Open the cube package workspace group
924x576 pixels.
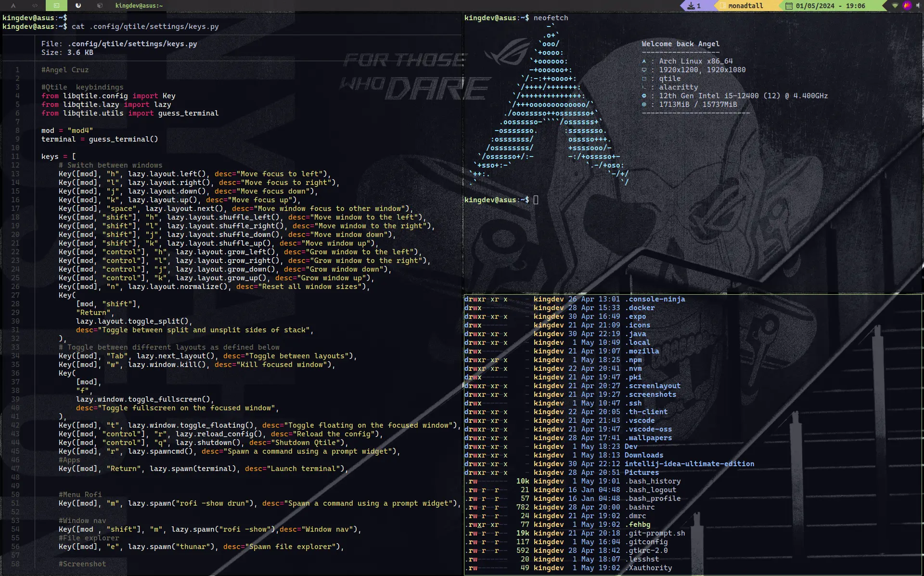click(x=100, y=6)
